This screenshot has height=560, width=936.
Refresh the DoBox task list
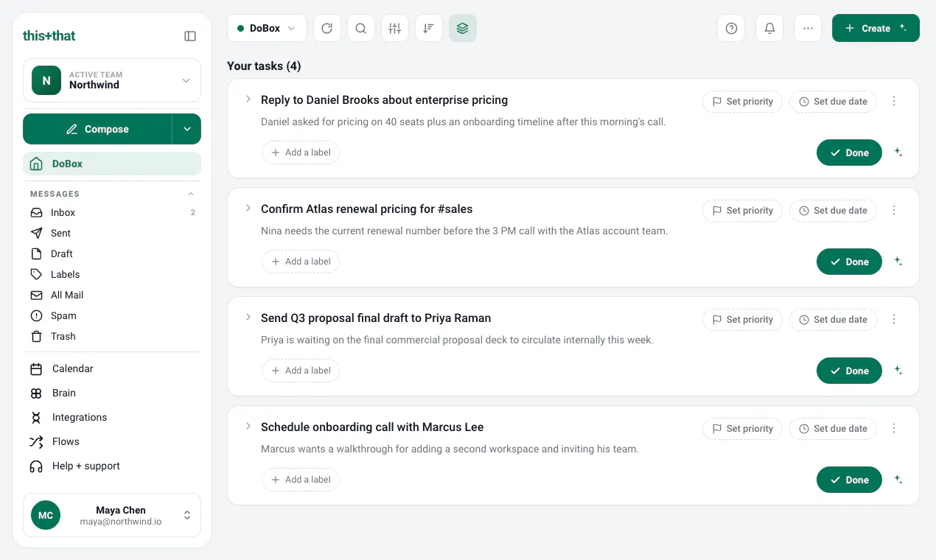(327, 29)
